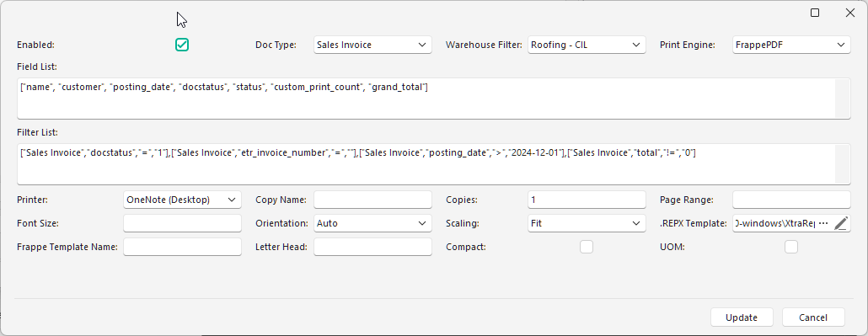Choose a printer from Printer dropdown
Screen dimensions: 868x336
coord(183,200)
